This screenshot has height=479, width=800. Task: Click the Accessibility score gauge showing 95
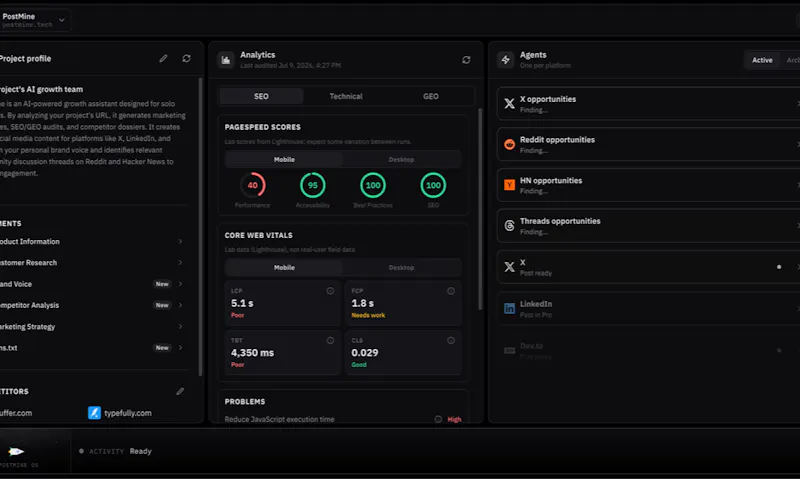point(313,185)
